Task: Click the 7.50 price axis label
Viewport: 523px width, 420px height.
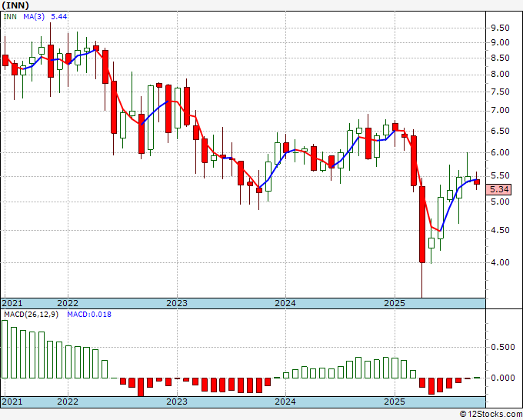Action: pyautogui.click(x=500, y=92)
